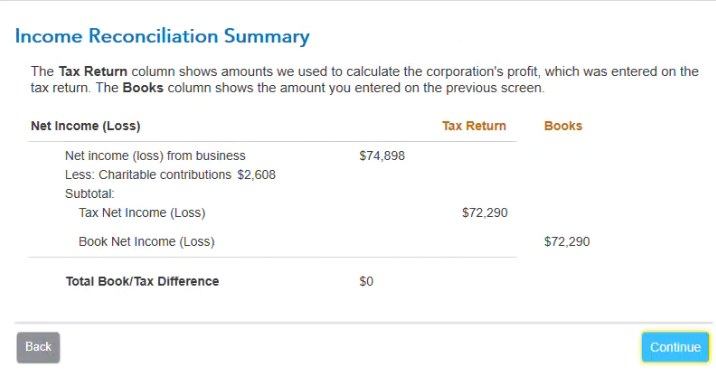Click the $2,608 charitable contributions amount

pos(257,175)
